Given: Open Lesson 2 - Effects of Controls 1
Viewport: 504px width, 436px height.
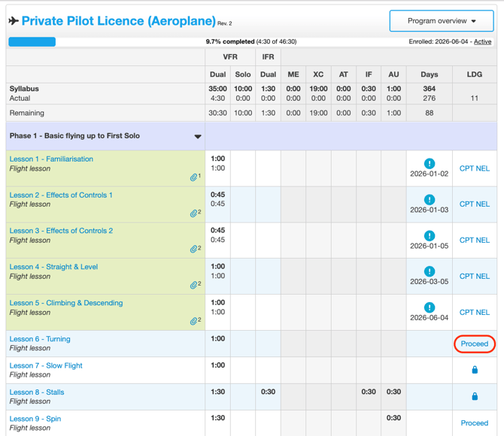Looking at the screenshot, I should pyautogui.click(x=61, y=195).
